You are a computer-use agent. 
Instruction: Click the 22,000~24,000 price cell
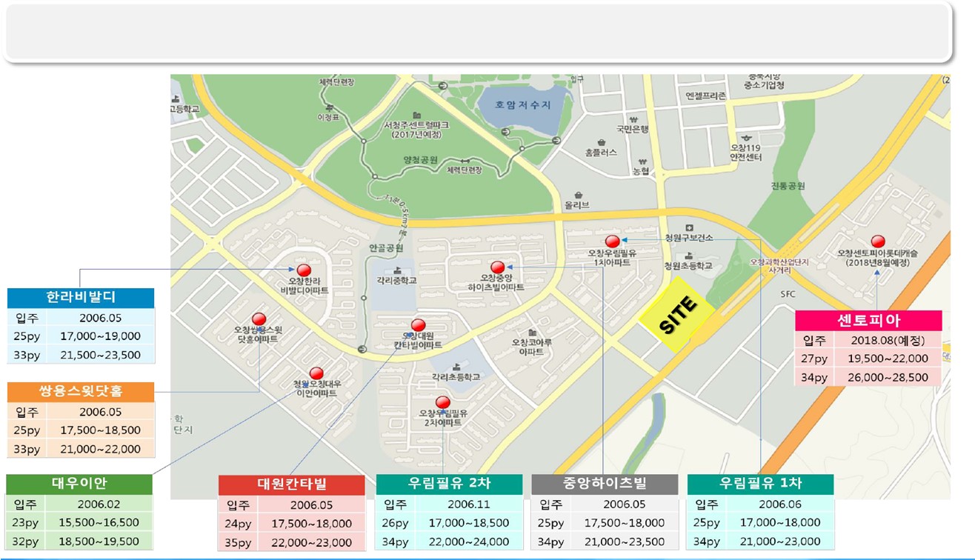469,541
